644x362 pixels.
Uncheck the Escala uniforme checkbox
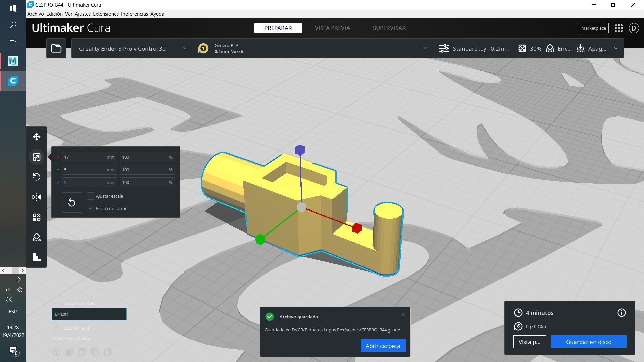point(90,208)
